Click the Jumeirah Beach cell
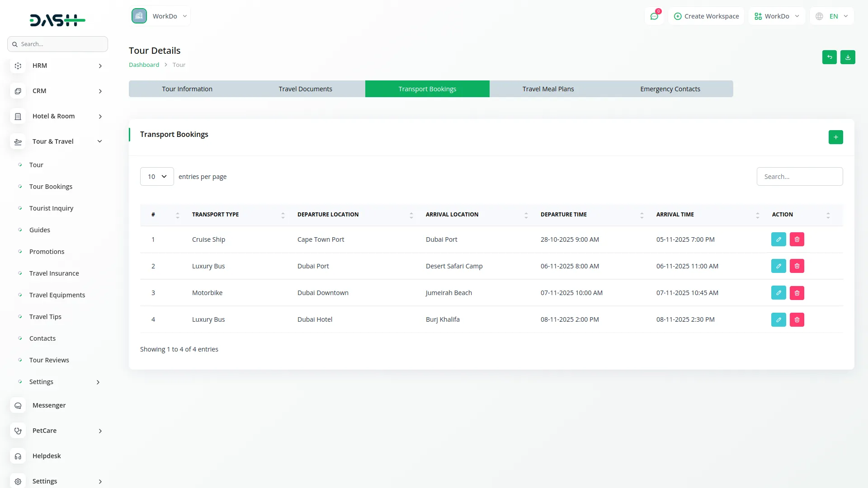 click(x=448, y=293)
